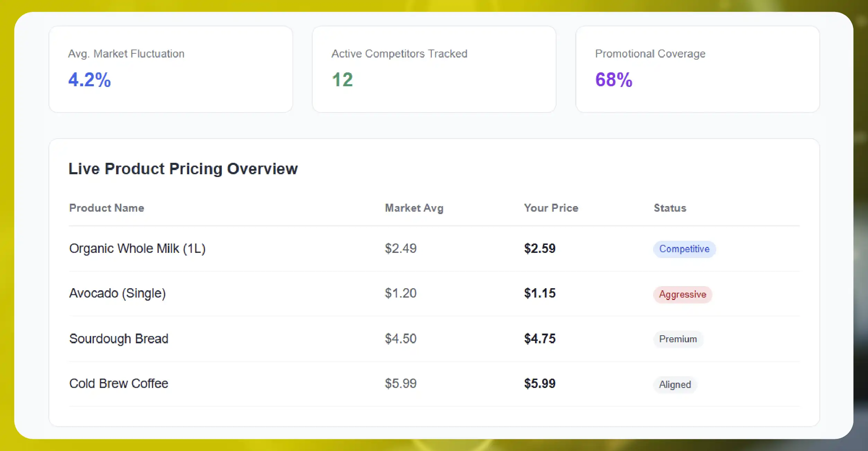
Task: Click the Promotional Coverage label
Action: pos(650,54)
